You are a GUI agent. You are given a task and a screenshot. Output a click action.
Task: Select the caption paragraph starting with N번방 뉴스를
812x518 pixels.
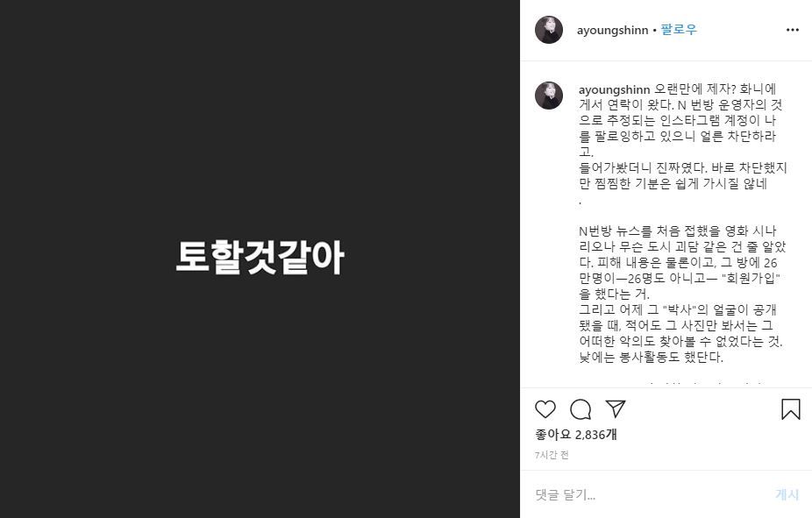click(x=682, y=262)
